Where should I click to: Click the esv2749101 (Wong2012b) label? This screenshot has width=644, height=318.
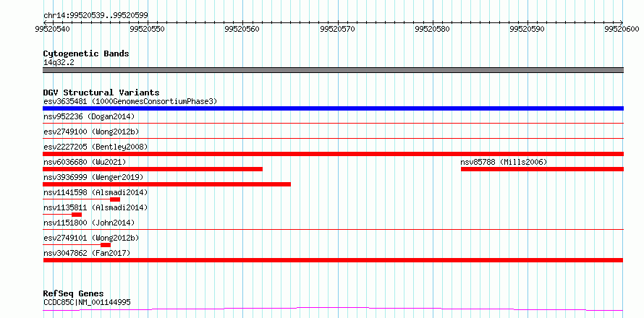click(91, 238)
